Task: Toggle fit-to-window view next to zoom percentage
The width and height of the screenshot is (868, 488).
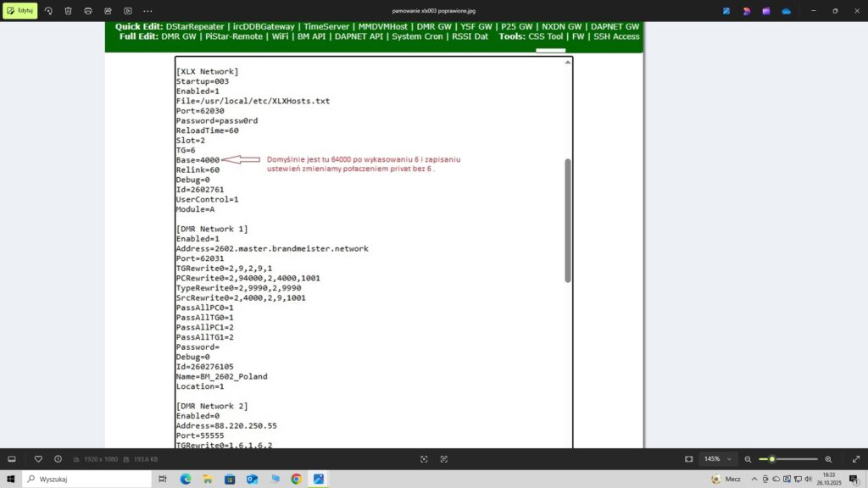Action: click(x=689, y=459)
